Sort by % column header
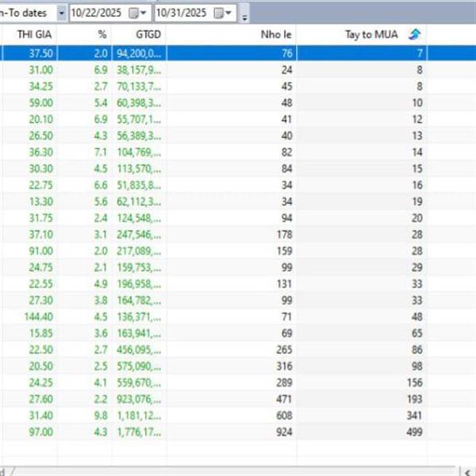 point(102,34)
